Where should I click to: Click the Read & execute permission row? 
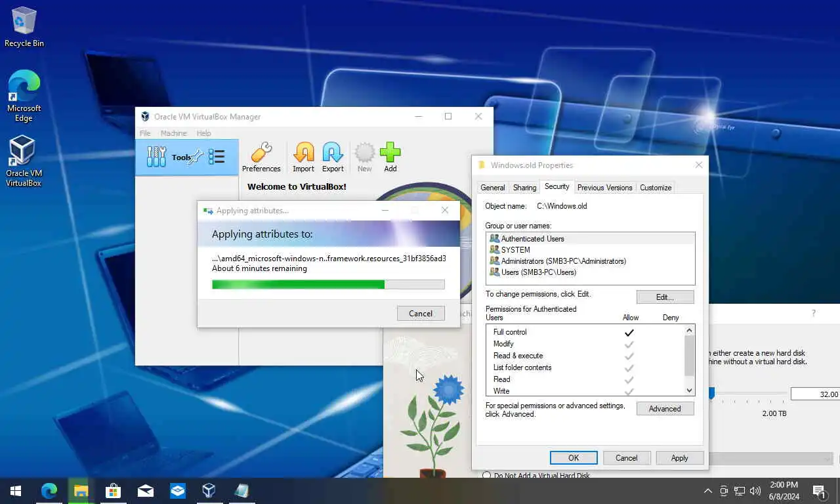pyautogui.click(x=585, y=356)
